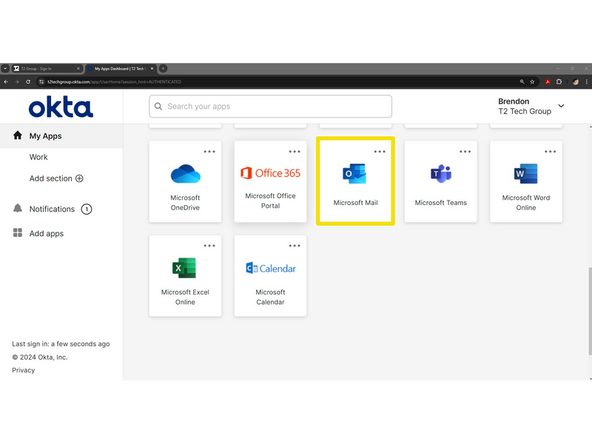Click the Microsoft Excel Online label
This screenshot has width=592, height=444.
pyautogui.click(x=185, y=297)
